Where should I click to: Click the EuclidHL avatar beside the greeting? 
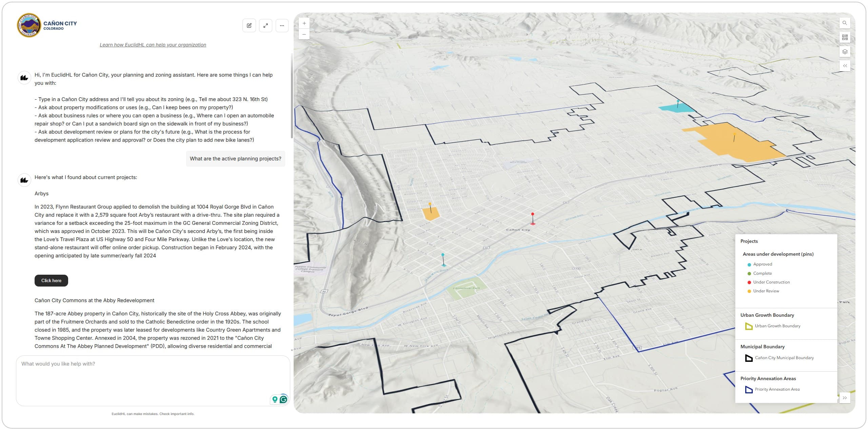click(24, 78)
